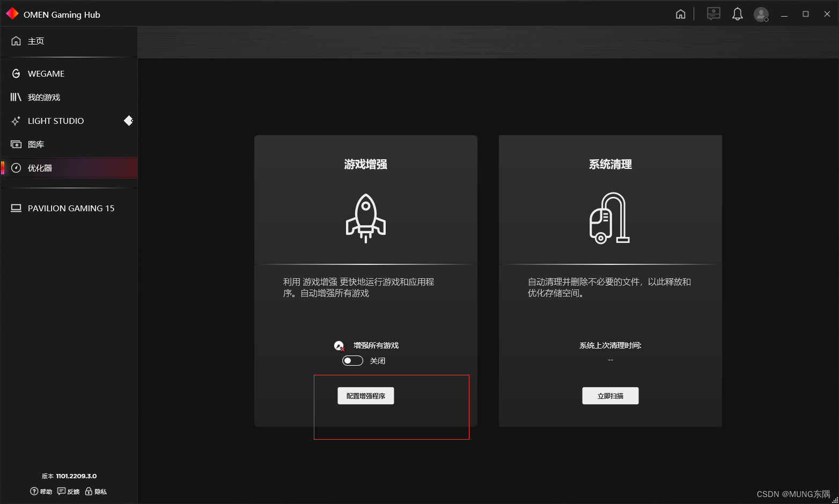Toggle the 增强所有游戏 switch
Image resolution: width=839 pixels, height=504 pixels.
click(352, 361)
